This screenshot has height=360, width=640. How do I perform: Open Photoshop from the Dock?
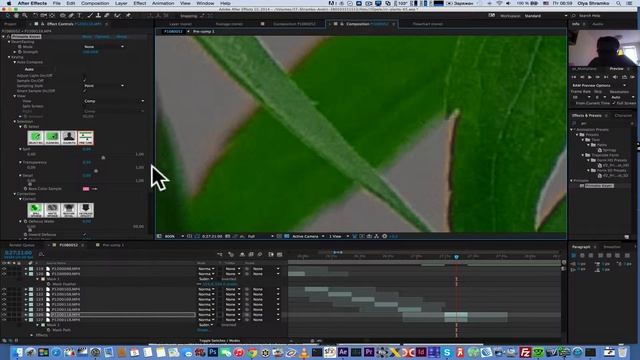coord(213,351)
